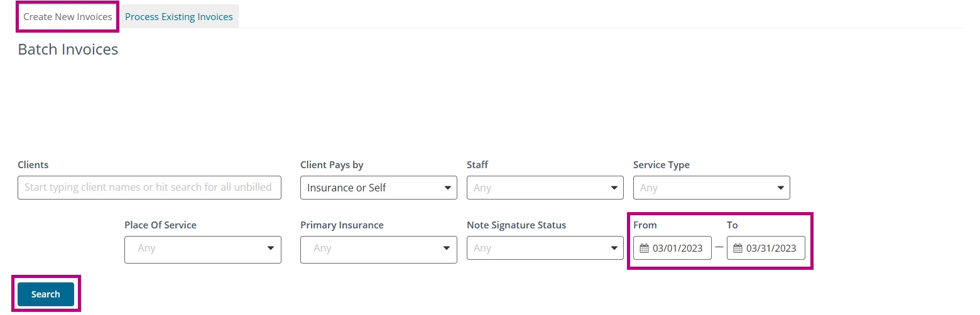Select the Create New Invoices tab
This screenshot has height=315, width=980.
(68, 17)
